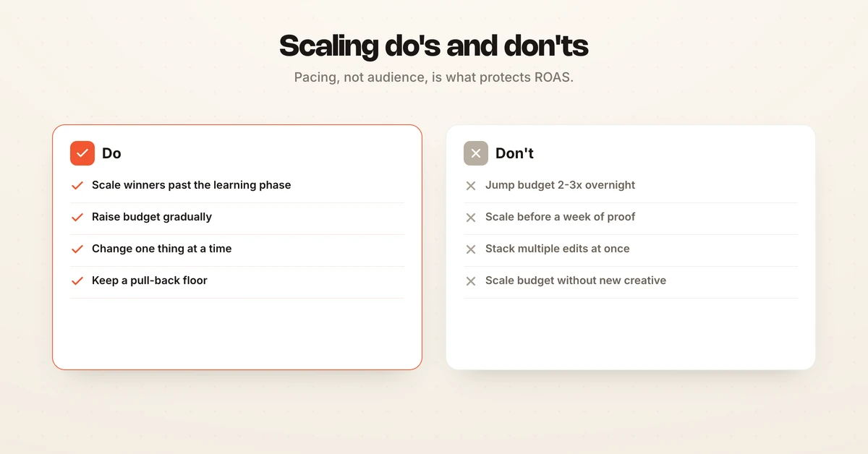The image size is (868, 454).
Task: Select text 'Scale winners past the learning phase'
Action: tap(191, 185)
